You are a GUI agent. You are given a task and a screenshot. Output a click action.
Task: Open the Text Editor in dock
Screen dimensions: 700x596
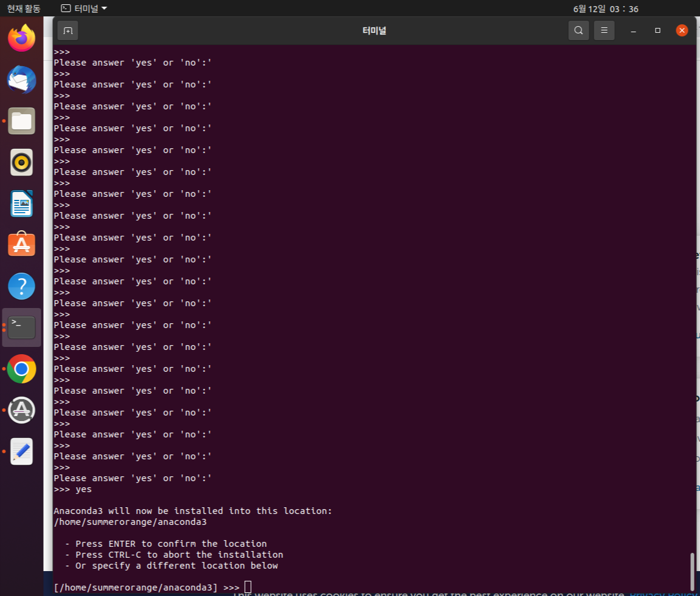coord(21,451)
